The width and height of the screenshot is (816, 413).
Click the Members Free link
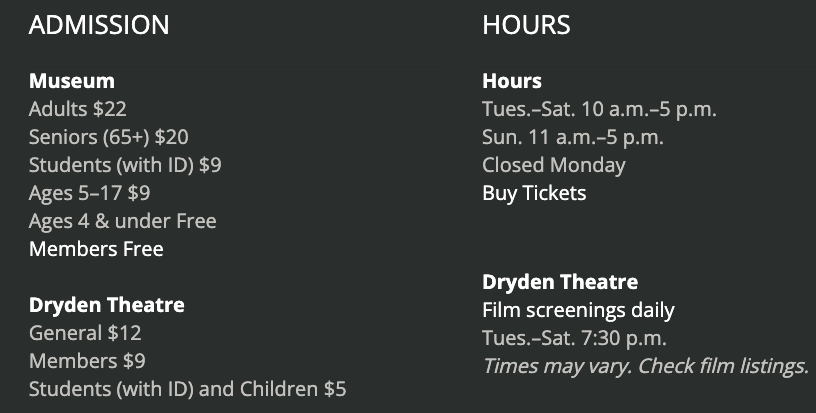coord(96,249)
